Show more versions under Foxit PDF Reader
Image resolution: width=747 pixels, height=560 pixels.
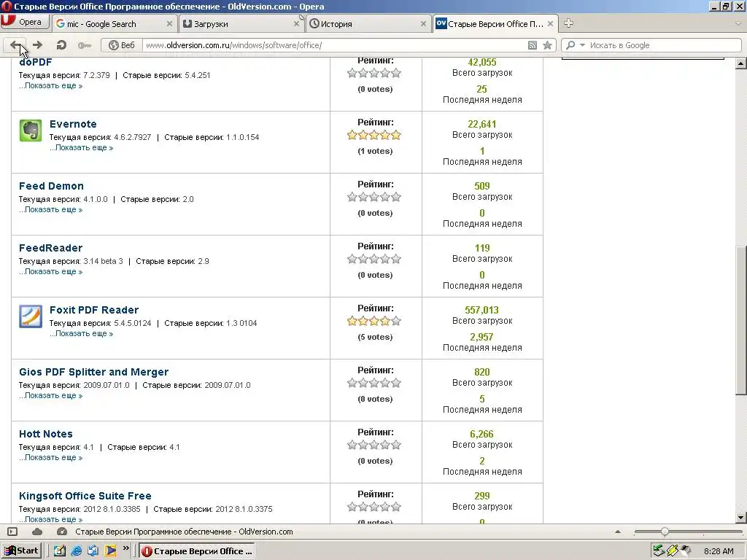[x=82, y=333]
